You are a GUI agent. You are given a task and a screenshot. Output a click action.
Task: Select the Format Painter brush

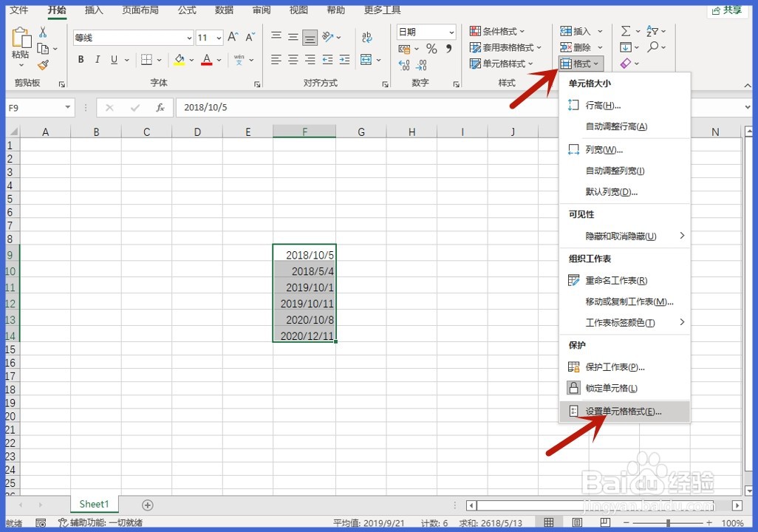pyautogui.click(x=43, y=64)
